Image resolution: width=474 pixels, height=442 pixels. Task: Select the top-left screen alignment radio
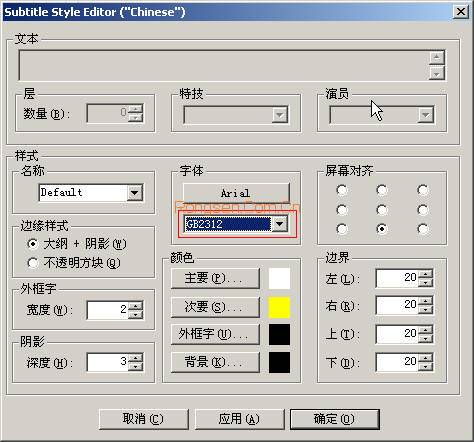tap(342, 190)
